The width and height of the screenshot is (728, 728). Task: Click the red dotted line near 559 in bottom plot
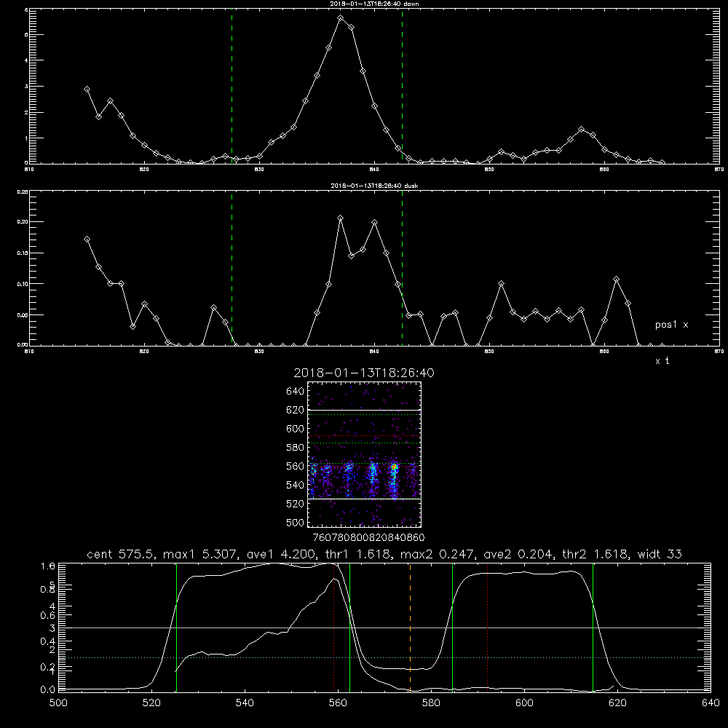[334, 628]
